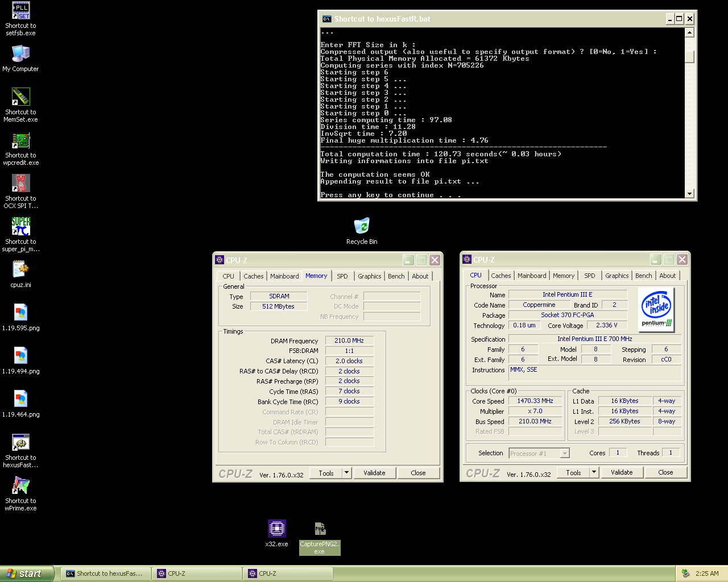Open the OCX SPI T... shortcut
The width and height of the screenshot is (728, 582).
pyautogui.click(x=21, y=184)
